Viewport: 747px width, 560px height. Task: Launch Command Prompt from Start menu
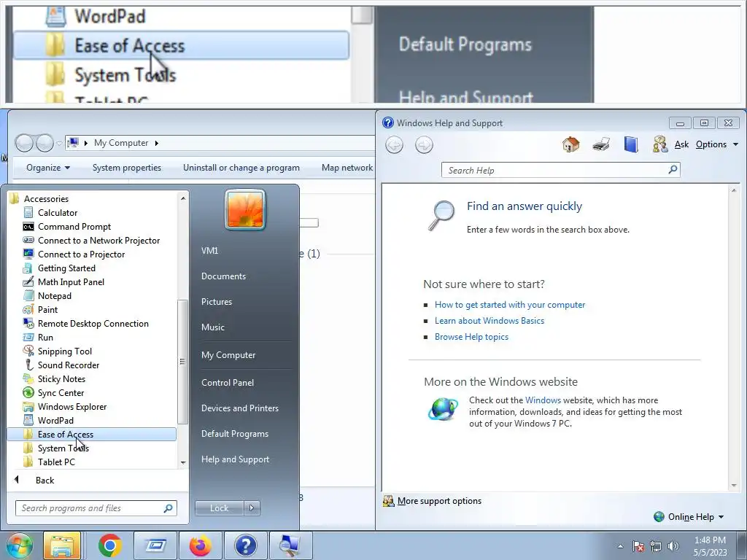74,227
